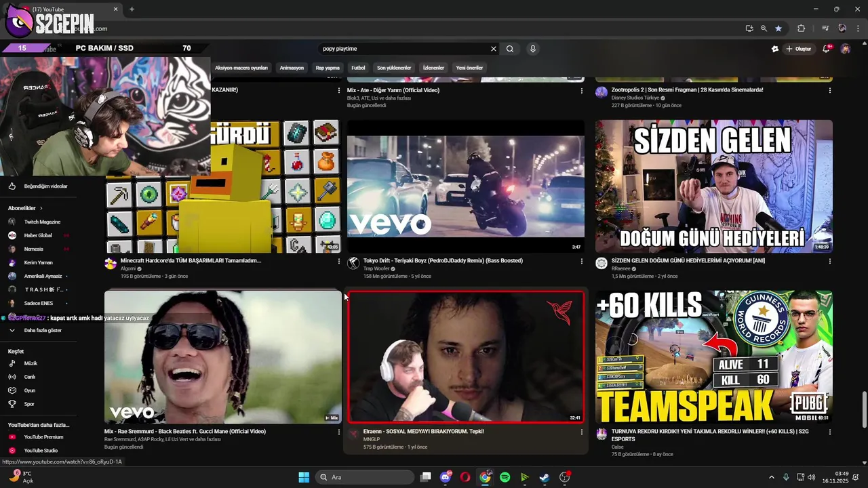The image size is (868, 488).
Task: Open the Chrome three-dot menu
Action: point(859,28)
